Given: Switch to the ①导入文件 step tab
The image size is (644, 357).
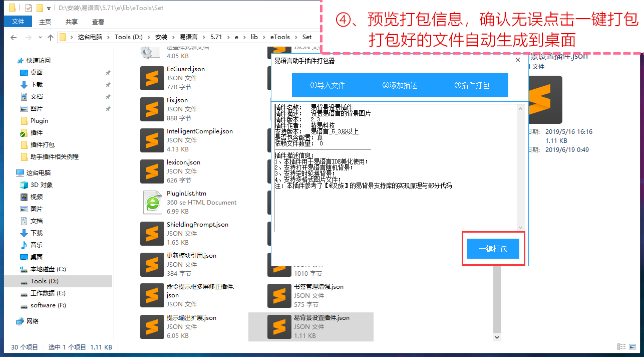Looking at the screenshot, I should (x=328, y=85).
